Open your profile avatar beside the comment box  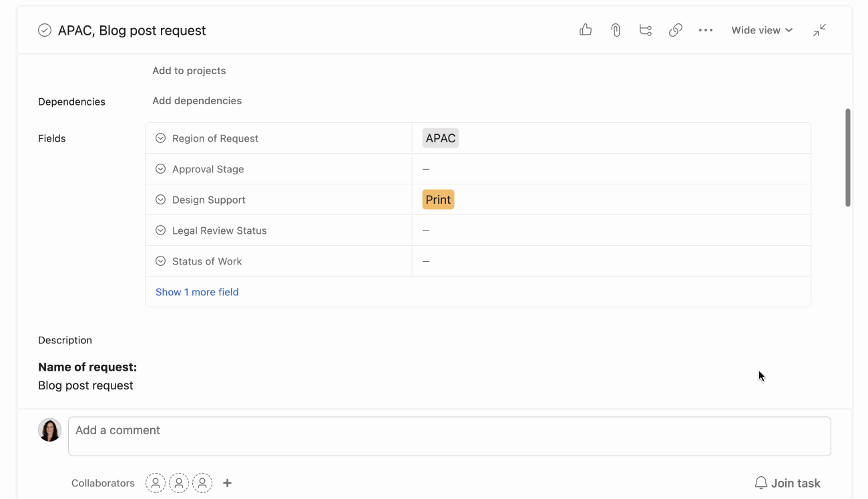click(x=49, y=430)
